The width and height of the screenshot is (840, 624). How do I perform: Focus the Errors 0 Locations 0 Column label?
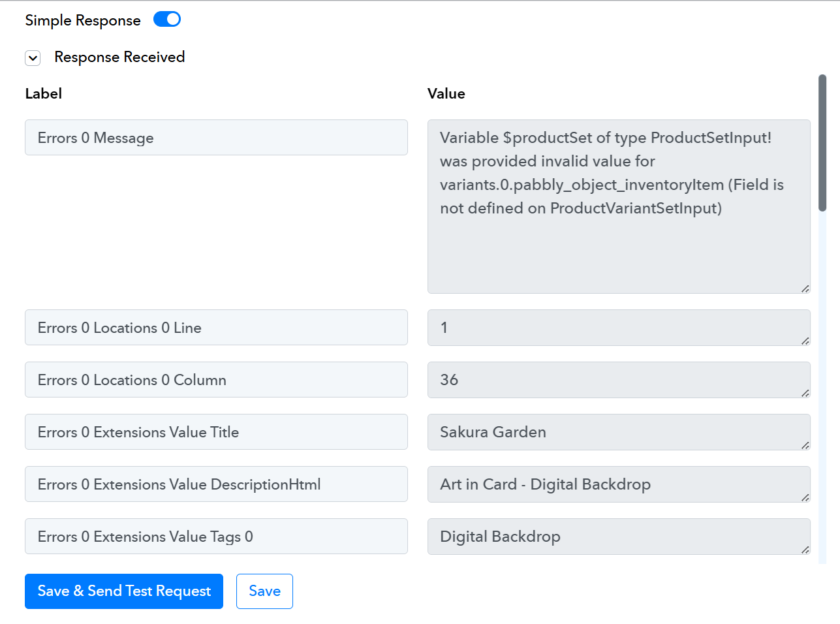pyautogui.click(x=216, y=380)
